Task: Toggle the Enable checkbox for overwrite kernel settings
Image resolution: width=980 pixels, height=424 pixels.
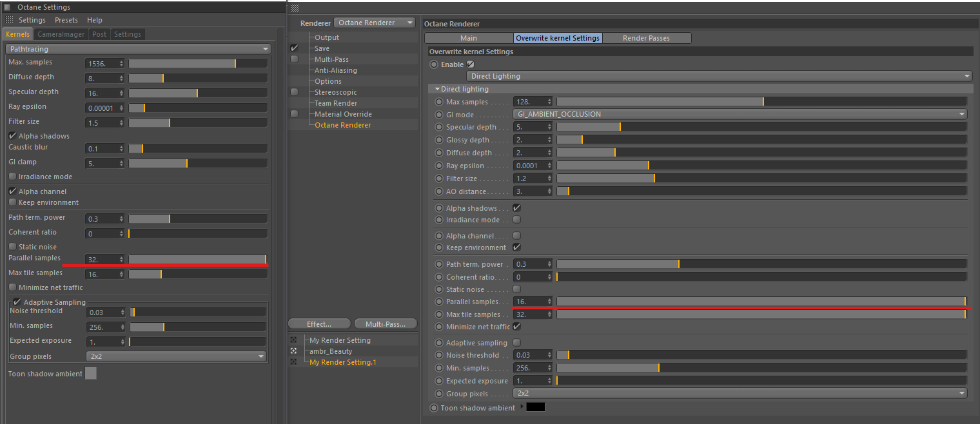Action: click(470, 64)
